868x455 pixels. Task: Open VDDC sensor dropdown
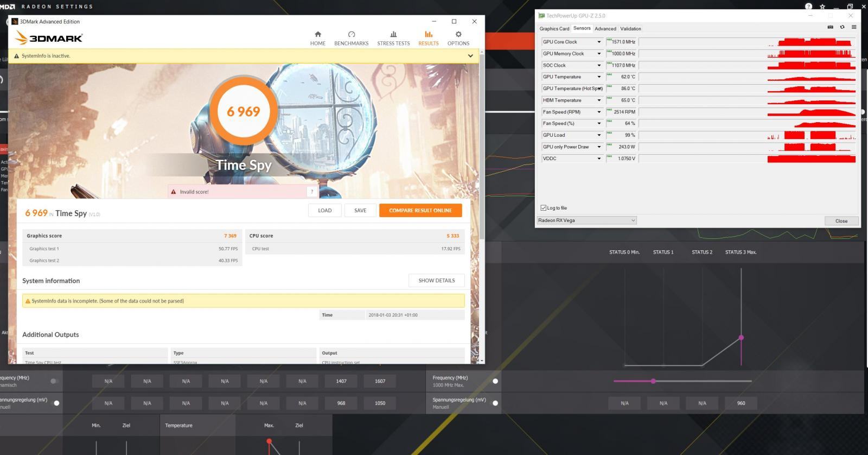click(x=599, y=159)
